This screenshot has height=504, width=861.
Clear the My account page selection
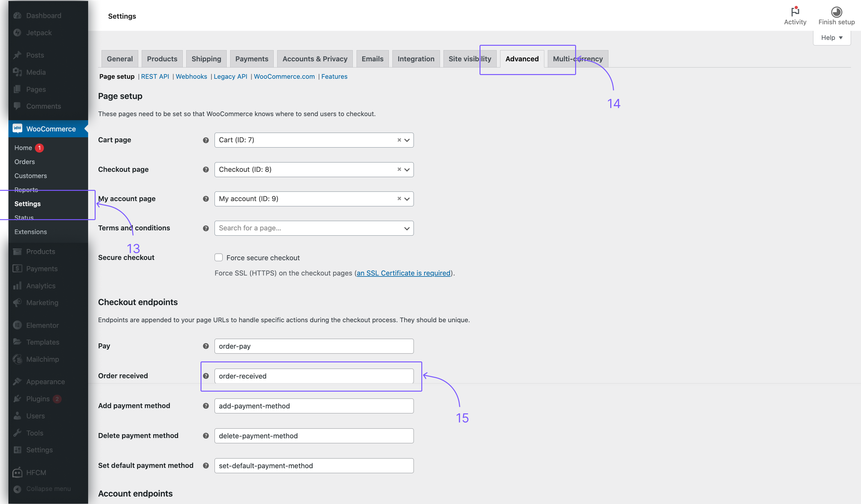(x=399, y=198)
